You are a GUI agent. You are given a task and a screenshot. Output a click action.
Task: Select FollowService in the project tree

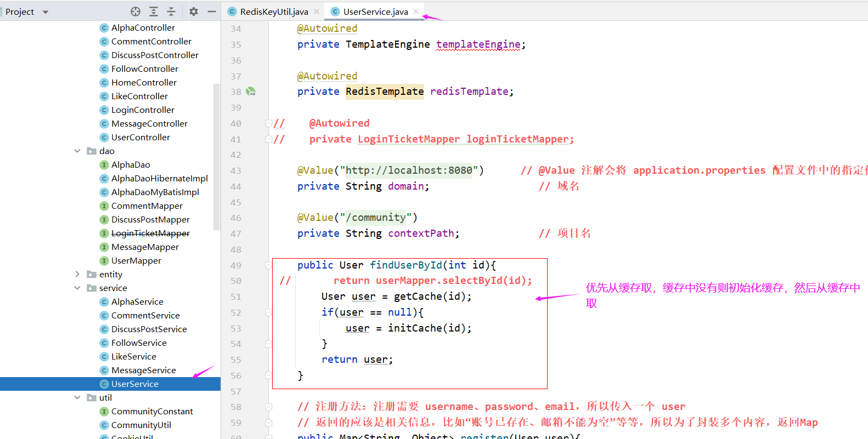point(139,343)
